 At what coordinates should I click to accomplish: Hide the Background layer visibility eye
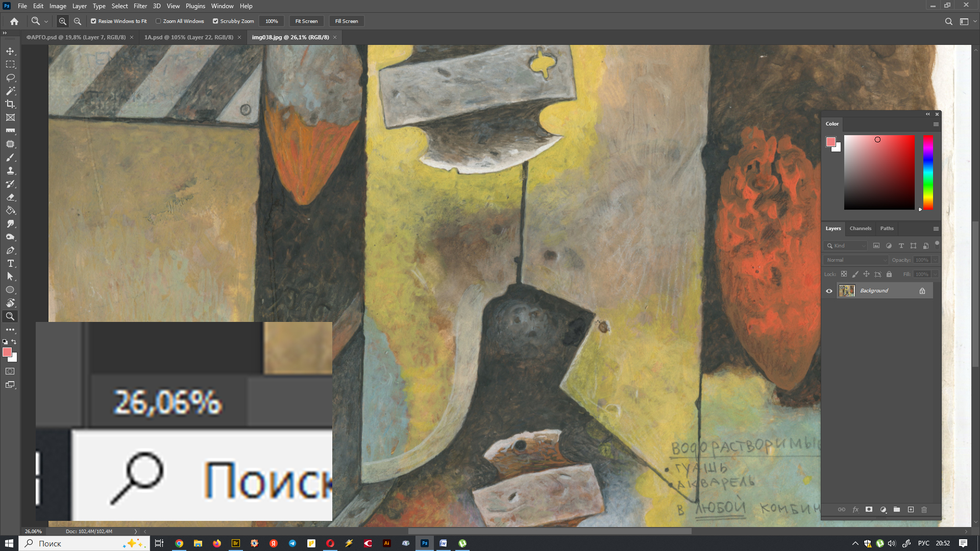click(x=829, y=291)
